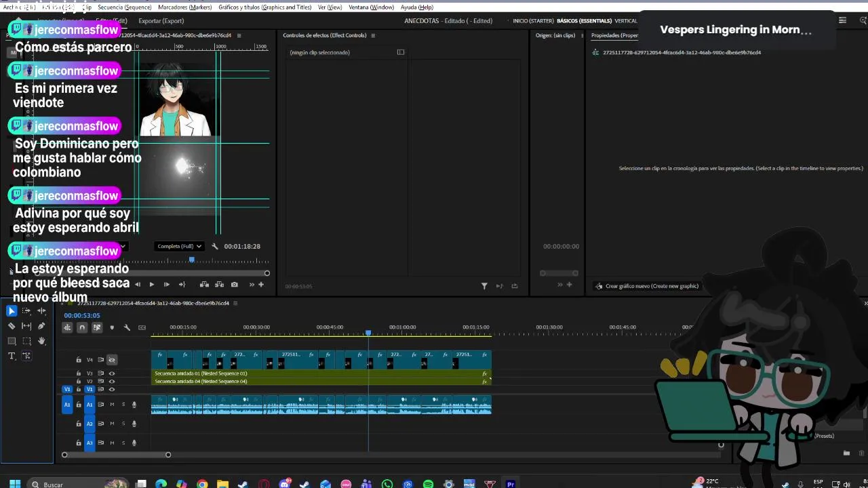Open the Ventana (Window) menu
This screenshot has height=488, width=868.
(x=371, y=7)
